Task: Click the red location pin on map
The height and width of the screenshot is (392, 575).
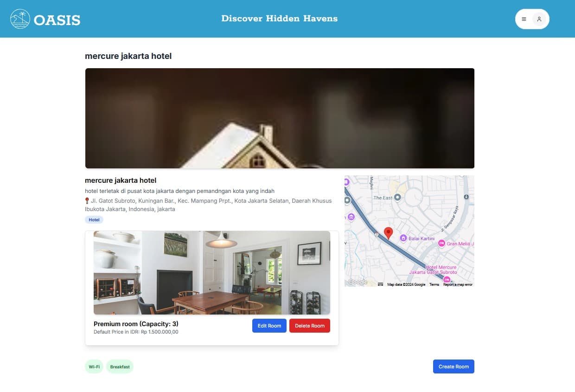Action: (x=389, y=233)
